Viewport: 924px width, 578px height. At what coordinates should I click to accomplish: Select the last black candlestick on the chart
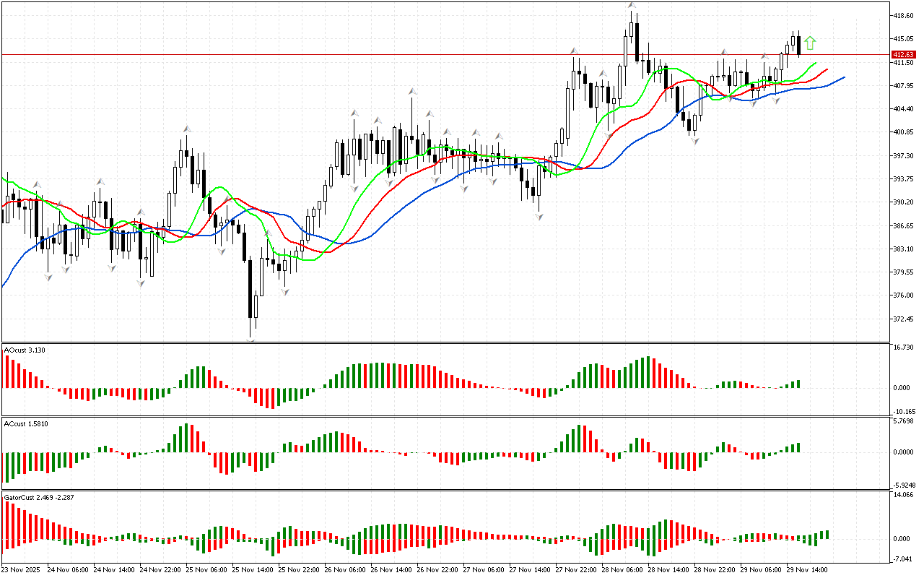point(799,46)
